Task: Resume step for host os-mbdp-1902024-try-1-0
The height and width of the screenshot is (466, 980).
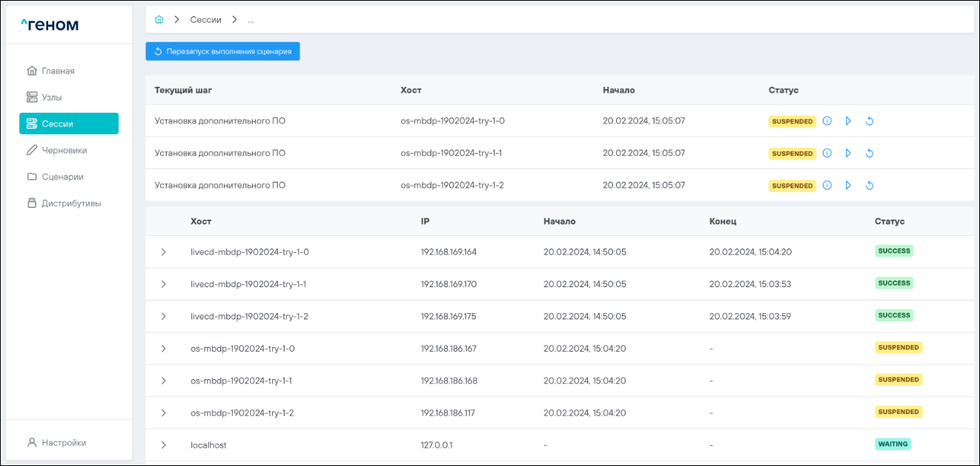Action: [x=848, y=121]
